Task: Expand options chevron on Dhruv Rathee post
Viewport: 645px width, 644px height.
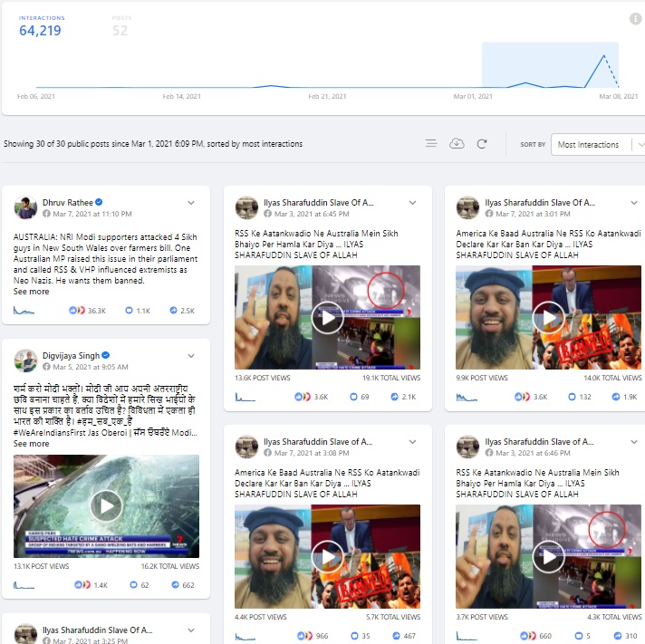Action: (x=191, y=203)
